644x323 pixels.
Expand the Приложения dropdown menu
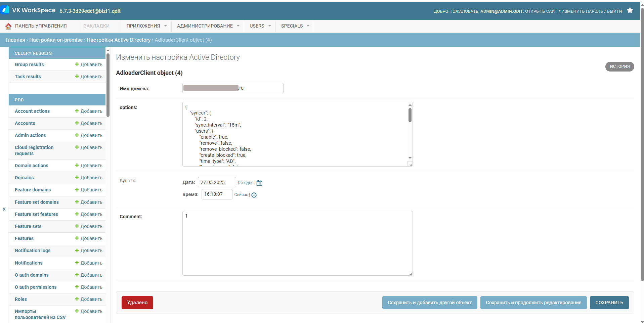[146, 26]
